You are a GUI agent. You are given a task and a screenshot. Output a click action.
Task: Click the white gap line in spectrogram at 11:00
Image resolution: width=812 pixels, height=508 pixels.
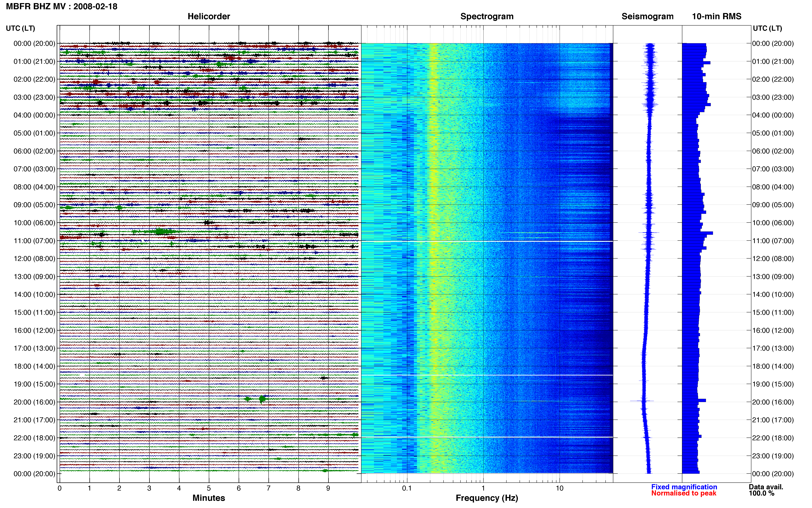click(487, 241)
